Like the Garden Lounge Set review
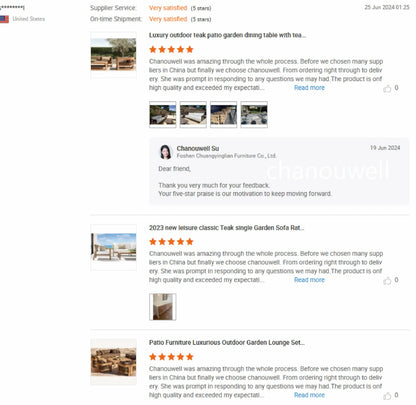 pos(387,396)
